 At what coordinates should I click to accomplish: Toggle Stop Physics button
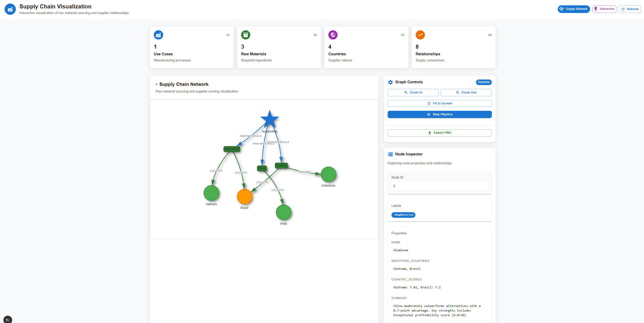(x=439, y=114)
